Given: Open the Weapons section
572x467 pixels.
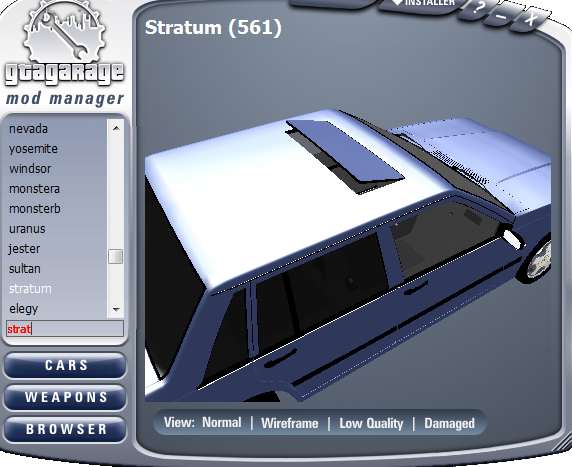Looking at the screenshot, I should (65, 397).
